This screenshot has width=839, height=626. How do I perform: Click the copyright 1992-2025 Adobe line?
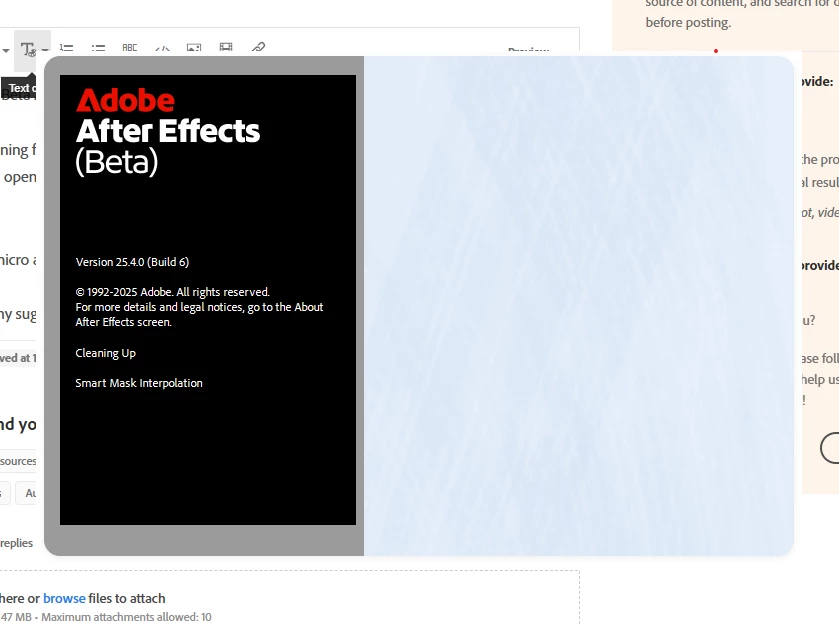tap(172, 292)
